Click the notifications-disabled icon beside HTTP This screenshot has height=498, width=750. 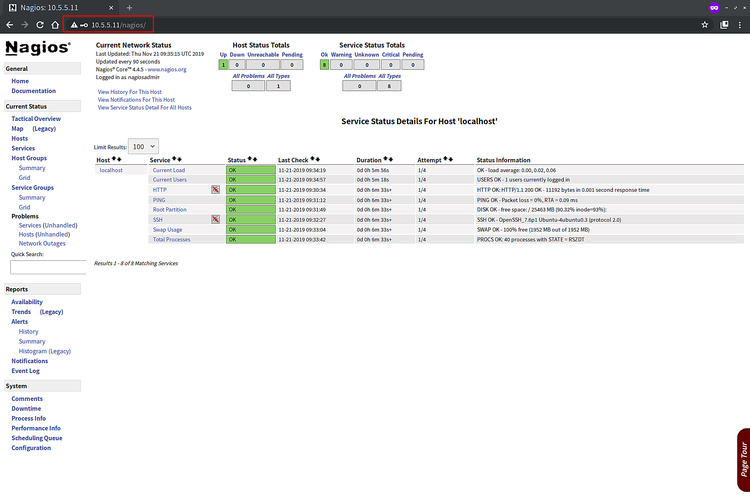[215, 189]
